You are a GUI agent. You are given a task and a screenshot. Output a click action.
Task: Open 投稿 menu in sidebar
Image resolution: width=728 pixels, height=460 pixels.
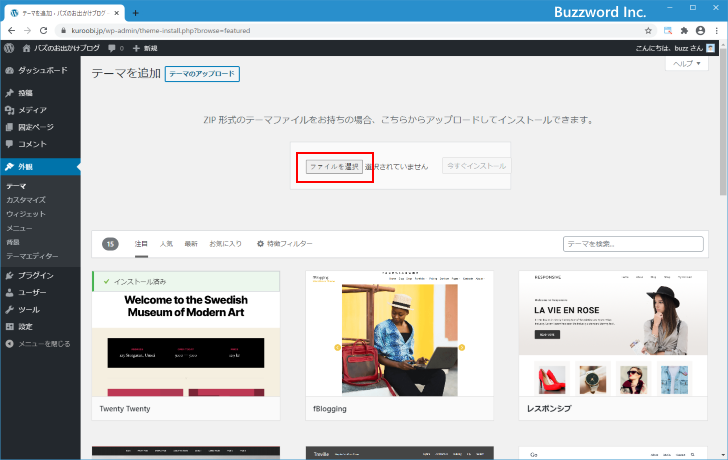[x=40, y=93]
